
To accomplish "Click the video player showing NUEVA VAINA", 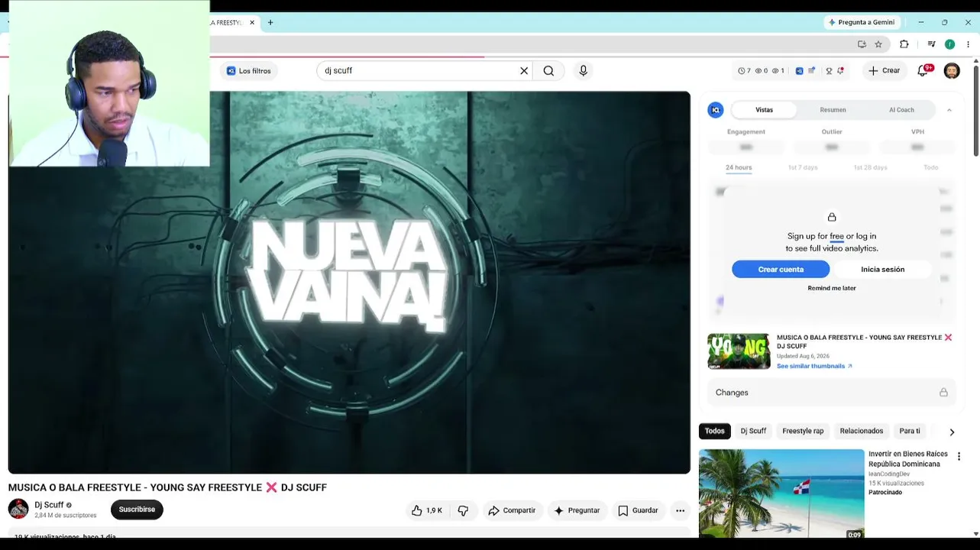I will coord(349,283).
